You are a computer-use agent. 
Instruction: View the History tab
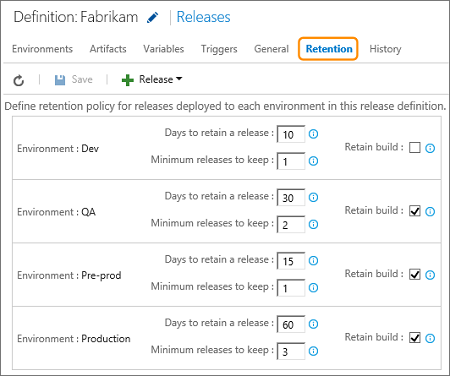click(x=385, y=49)
